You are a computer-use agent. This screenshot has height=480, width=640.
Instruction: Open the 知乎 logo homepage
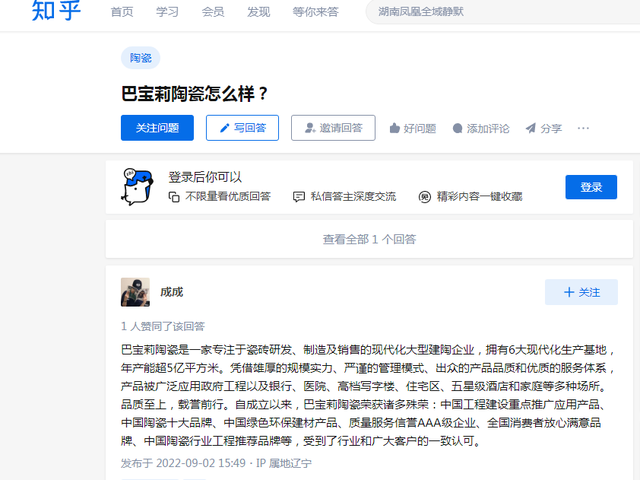point(56,10)
